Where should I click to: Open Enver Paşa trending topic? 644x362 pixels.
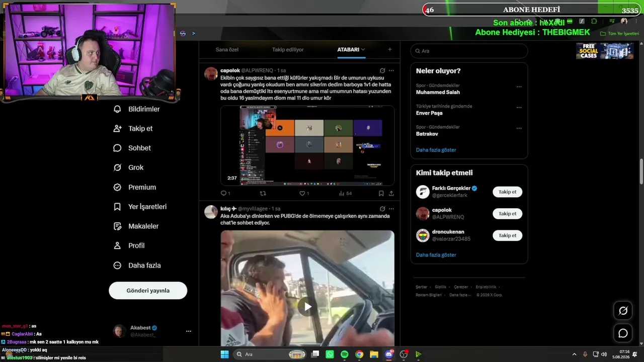point(429,113)
